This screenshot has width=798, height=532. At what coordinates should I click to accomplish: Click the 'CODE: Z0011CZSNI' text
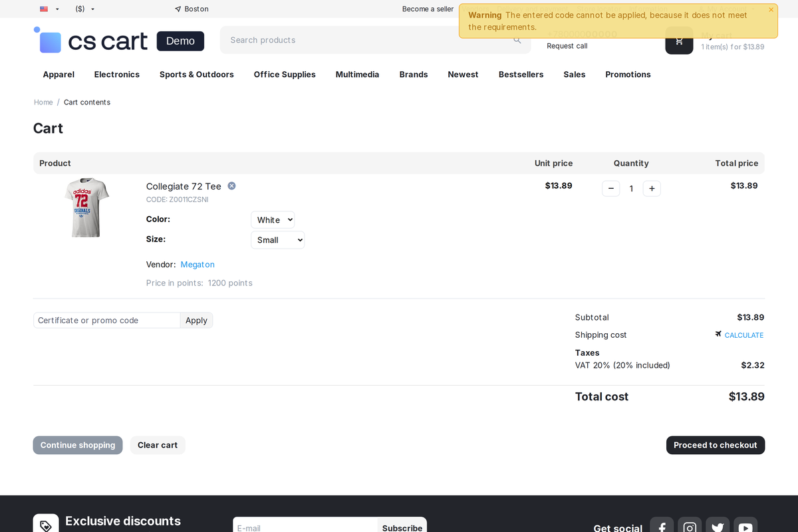pos(177,199)
